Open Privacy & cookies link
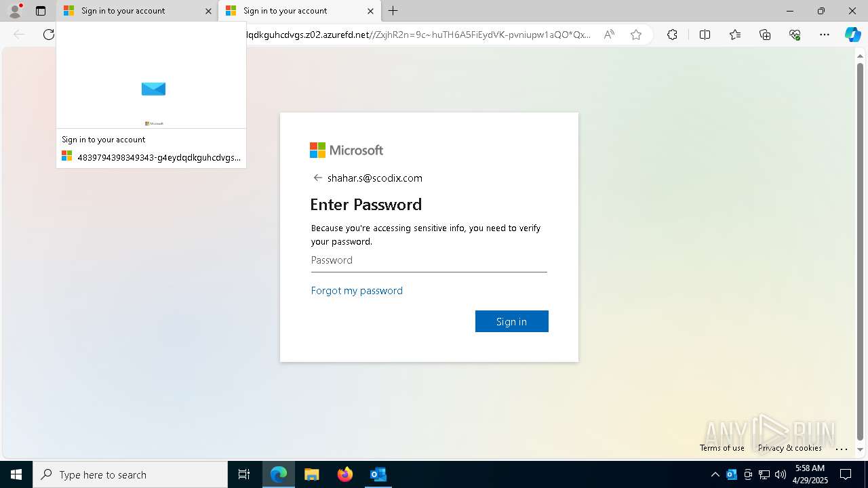This screenshot has height=488, width=868. click(x=790, y=448)
